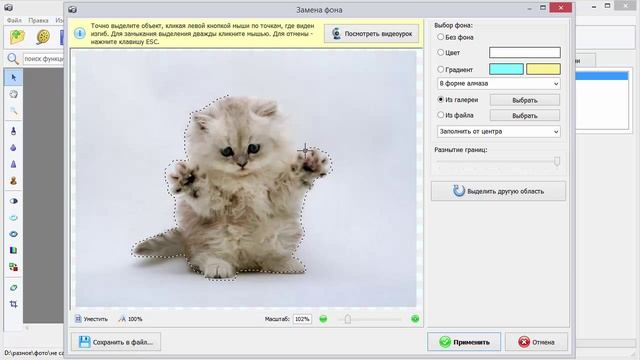Click the Масштаб percentage input field

coord(302,319)
